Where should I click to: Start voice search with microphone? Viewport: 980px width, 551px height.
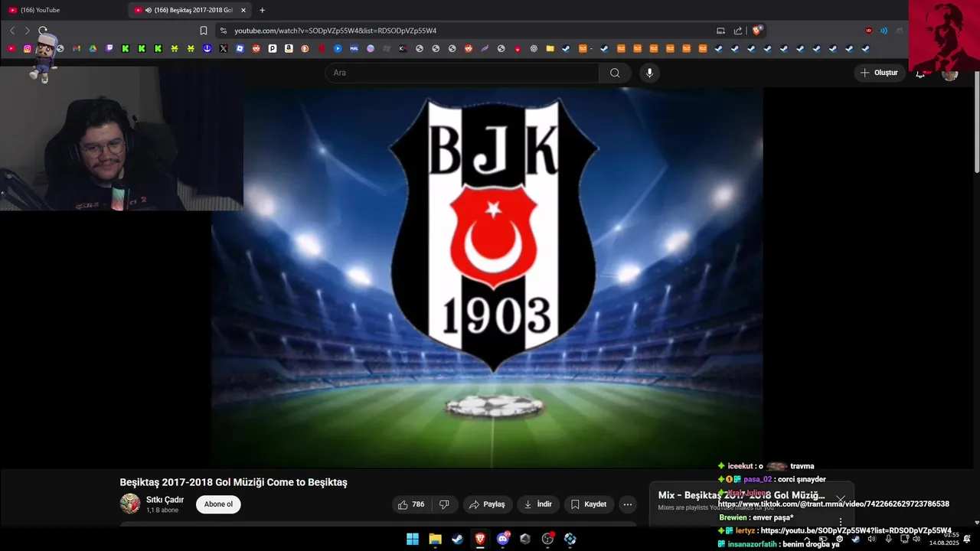point(649,73)
